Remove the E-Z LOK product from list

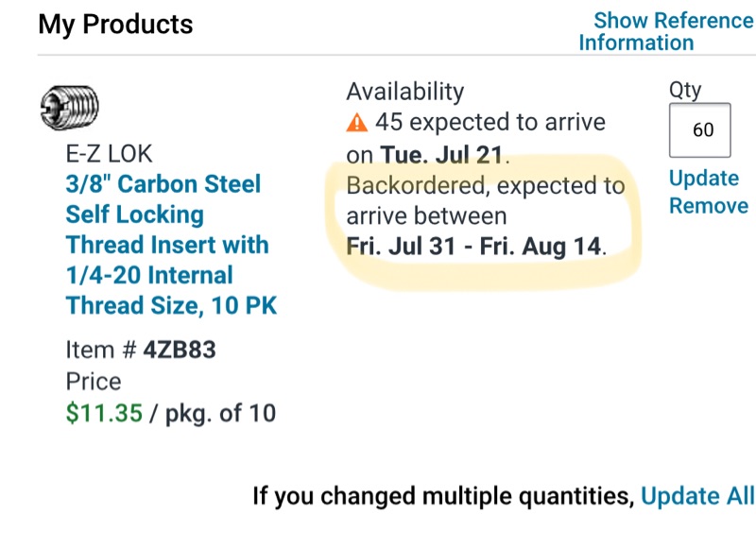708,206
